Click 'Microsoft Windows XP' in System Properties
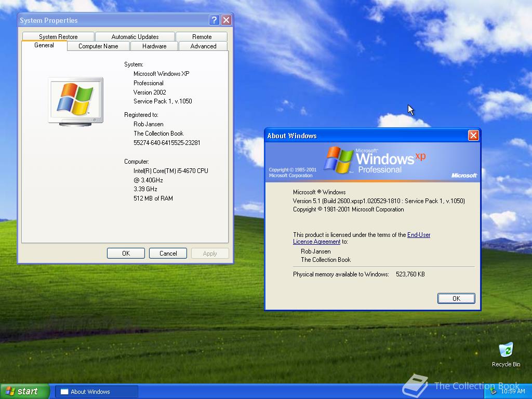Screen dimensions: 532x399 [162, 74]
